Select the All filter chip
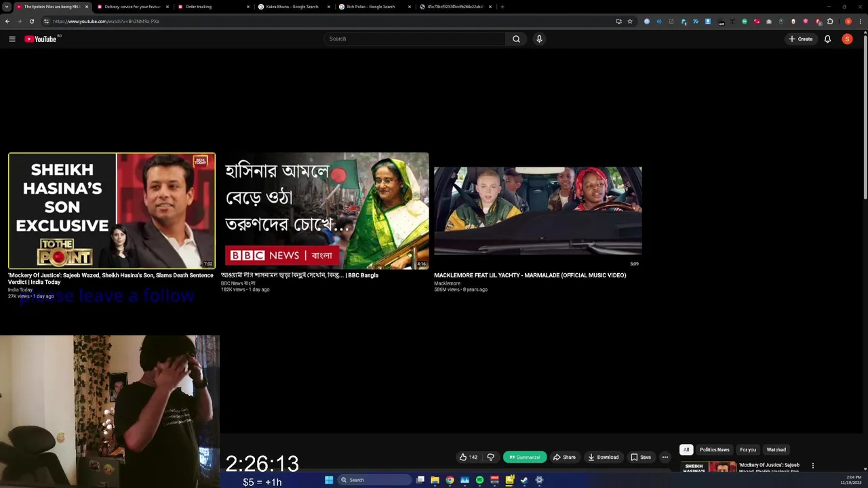This screenshot has width=868, height=488. tap(686, 450)
